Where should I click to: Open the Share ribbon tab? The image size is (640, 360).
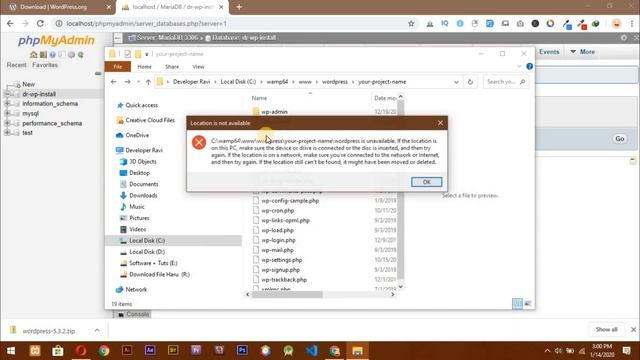[x=172, y=67]
